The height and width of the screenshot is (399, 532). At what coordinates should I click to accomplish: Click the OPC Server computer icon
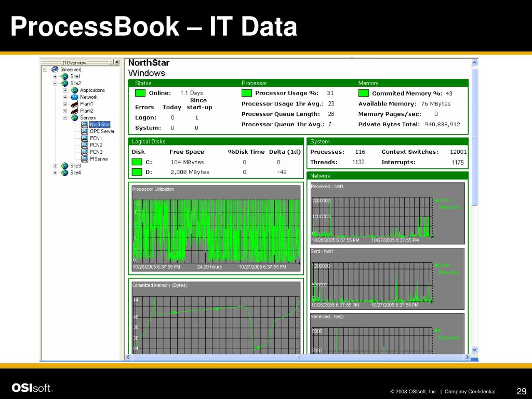pyautogui.click(x=85, y=131)
